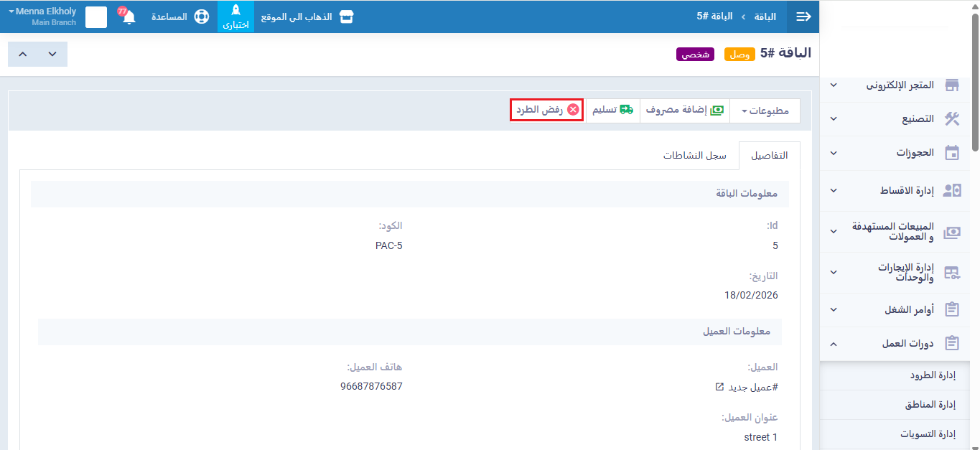980x450 pixels.
Task: Open Menna Elkholy user account menu
Action: tap(42, 17)
